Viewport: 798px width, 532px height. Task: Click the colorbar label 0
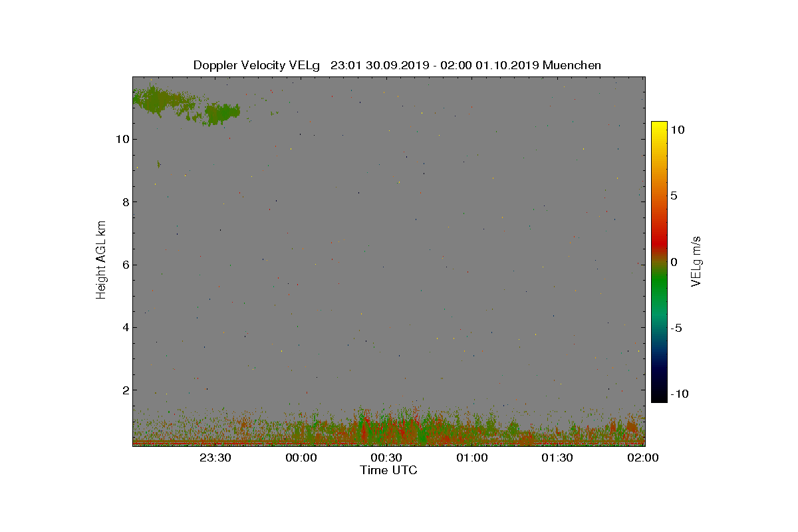tap(674, 262)
